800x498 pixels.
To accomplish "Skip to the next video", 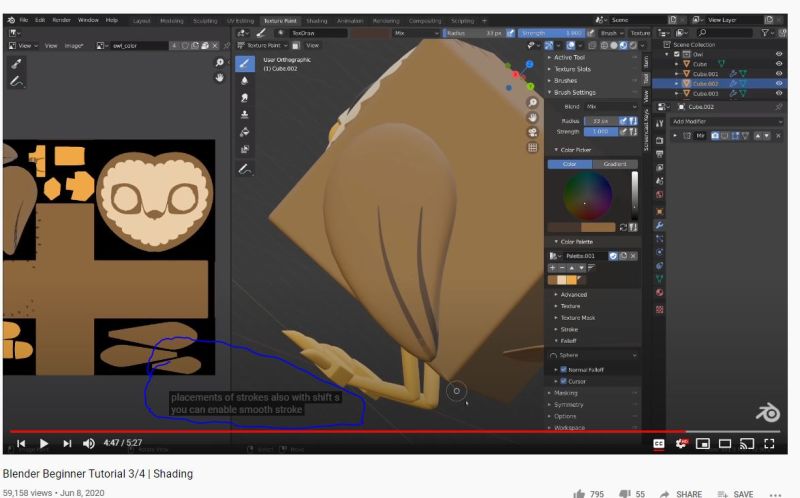I will [67, 443].
